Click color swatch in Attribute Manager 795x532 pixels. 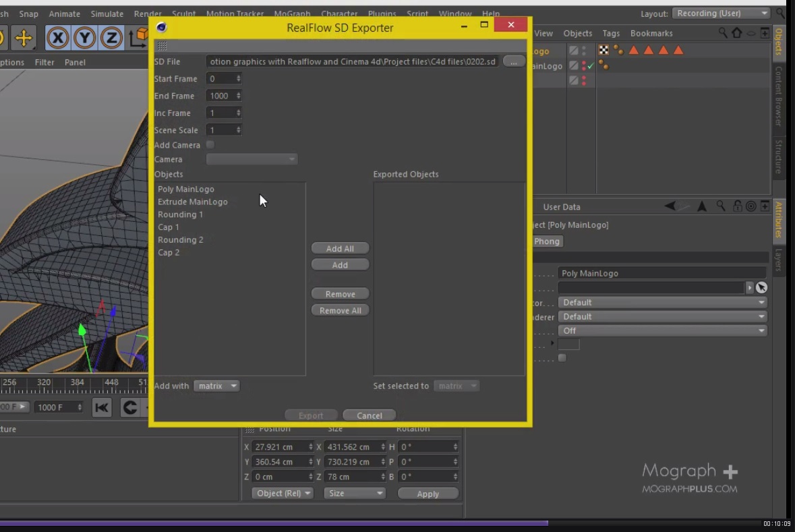[568, 345]
